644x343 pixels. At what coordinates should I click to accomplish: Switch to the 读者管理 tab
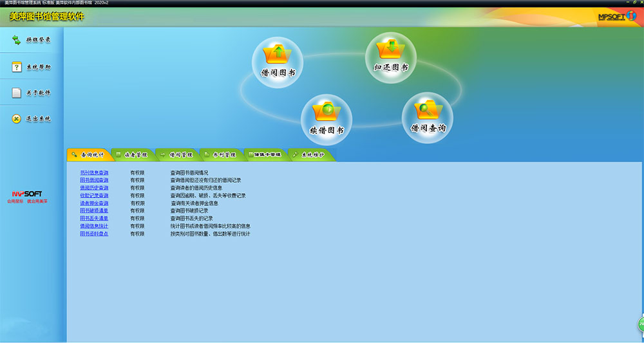tap(132, 155)
